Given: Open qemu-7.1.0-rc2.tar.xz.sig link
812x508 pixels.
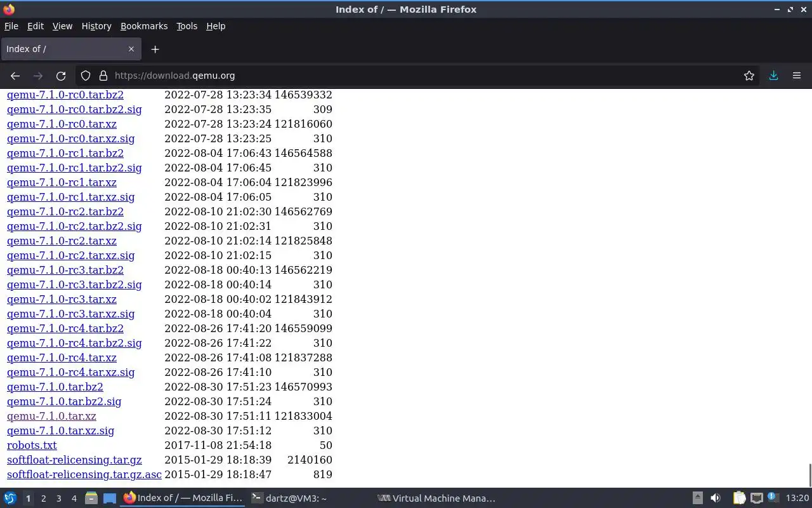Looking at the screenshot, I should [70, 255].
